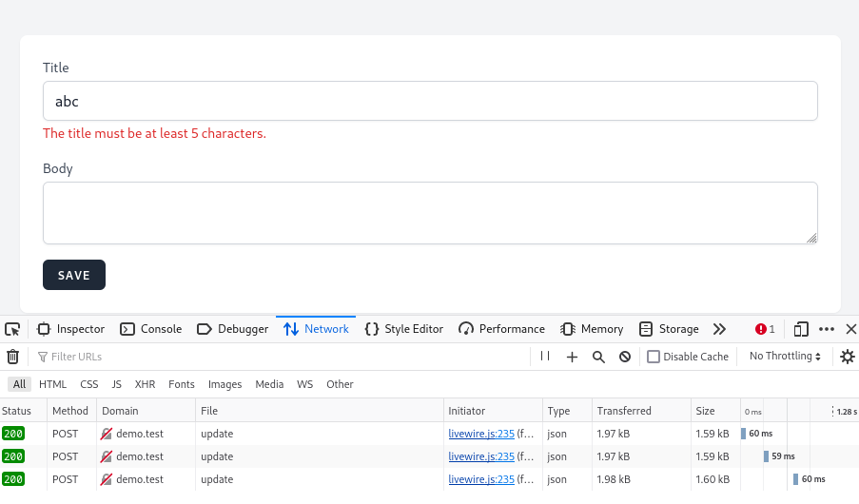
Task: Filter requests by HTML
Action: click(x=52, y=384)
